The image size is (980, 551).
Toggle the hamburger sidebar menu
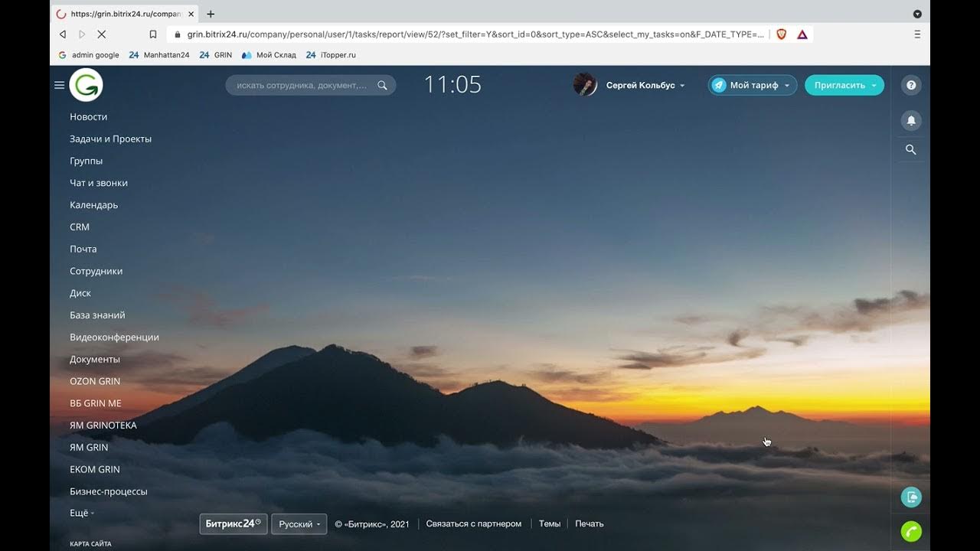[x=59, y=85]
